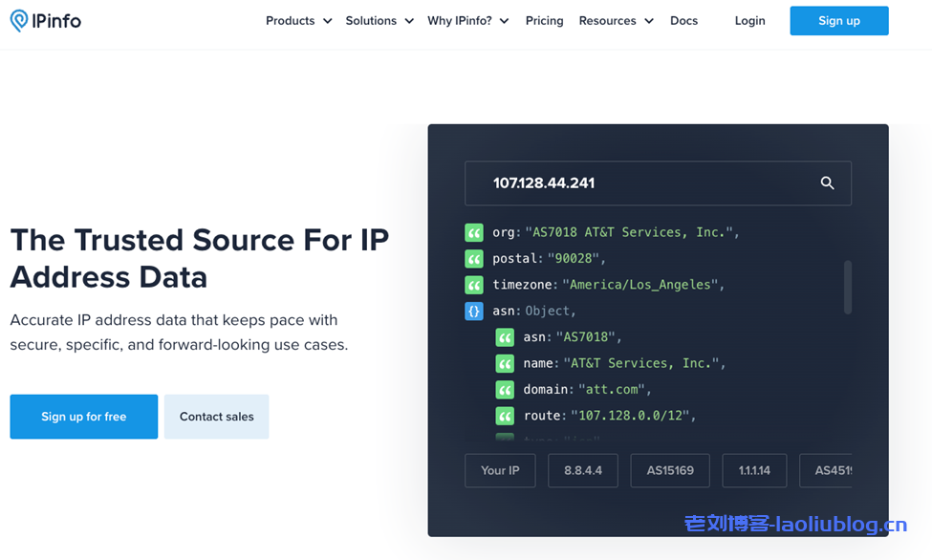Collapse the asn object braces icon
932x560 pixels.
(474, 311)
